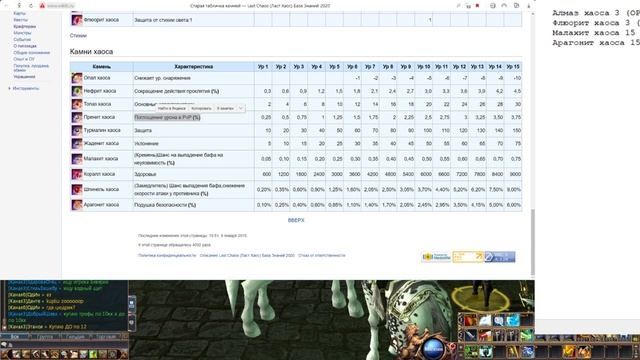
Task: Click the Пренит хаоса stone icon
Action: [77, 117]
